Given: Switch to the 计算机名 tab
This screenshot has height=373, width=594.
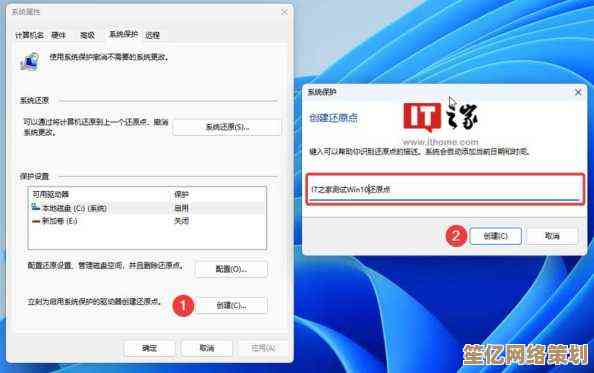Looking at the screenshot, I should coord(29,35).
